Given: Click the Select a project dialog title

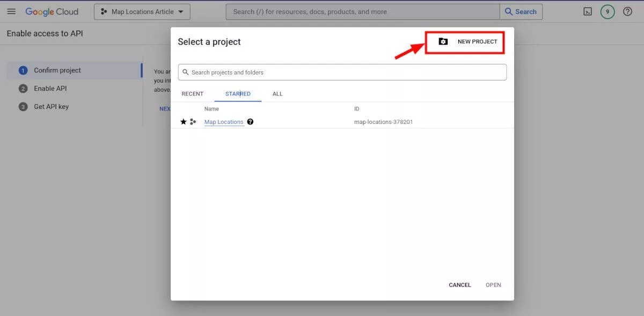Looking at the screenshot, I should [209, 42].
